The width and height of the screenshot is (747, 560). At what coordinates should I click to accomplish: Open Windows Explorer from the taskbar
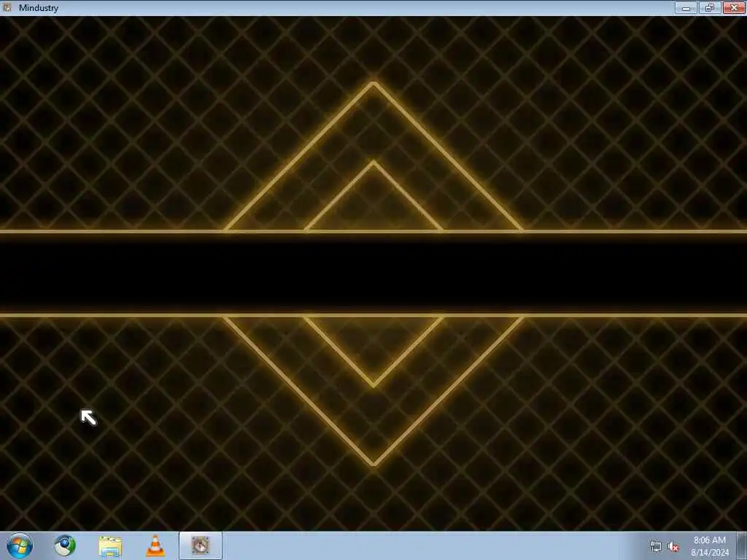click(x=110, y=546)
